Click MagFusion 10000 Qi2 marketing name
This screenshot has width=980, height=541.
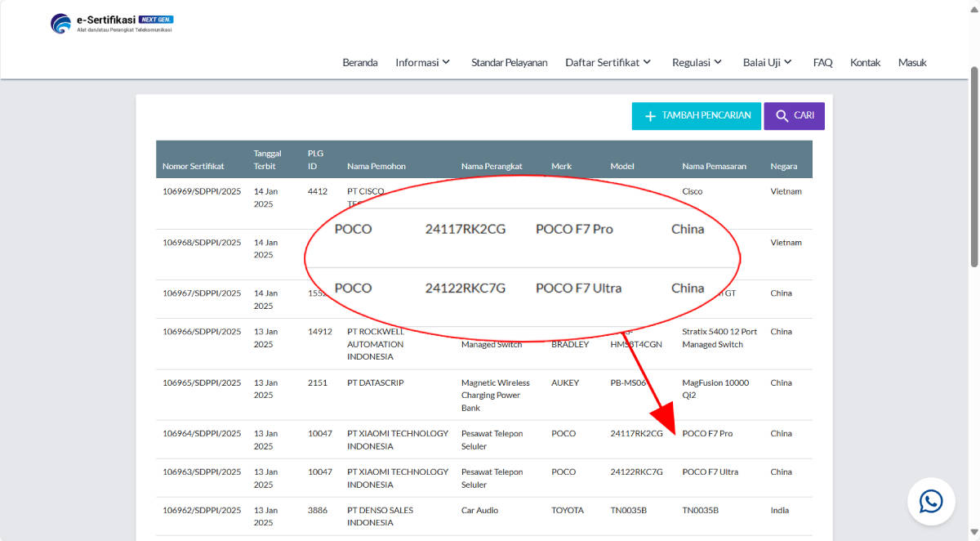(x=715, y=389)
